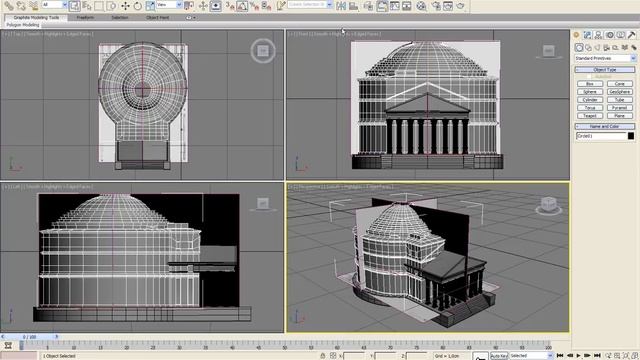Screen dimensions: 640x360
Task: Click the Render Production teapot icon
Action: [x=460, y=6]
